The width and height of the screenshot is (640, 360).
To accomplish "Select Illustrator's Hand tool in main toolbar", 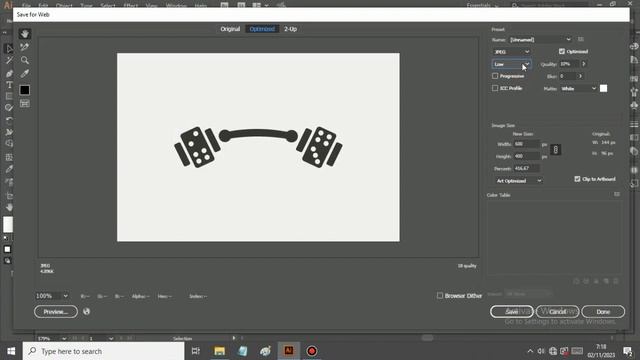I will click(9, 207).
